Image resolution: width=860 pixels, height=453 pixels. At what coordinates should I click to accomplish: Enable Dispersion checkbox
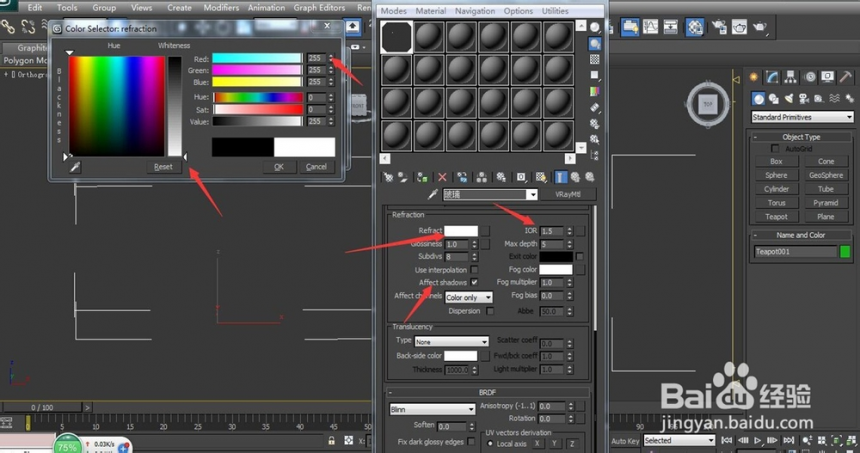coord(490,311)
